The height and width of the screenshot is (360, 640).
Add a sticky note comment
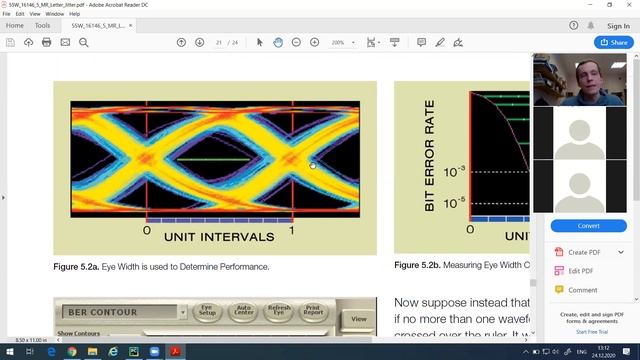(x=422, y=42)
